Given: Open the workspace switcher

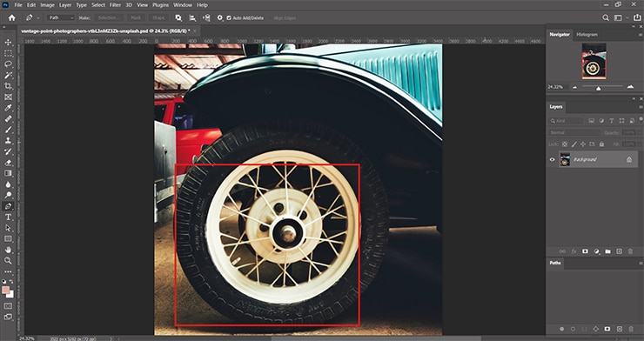Looking at the screenshot, I should click(620, 17).
